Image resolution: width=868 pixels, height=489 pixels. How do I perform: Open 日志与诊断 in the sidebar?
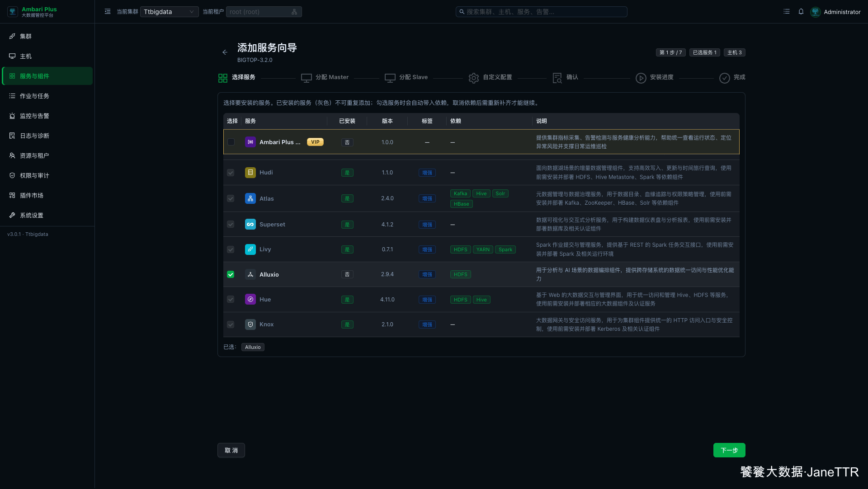coord(47,136)
